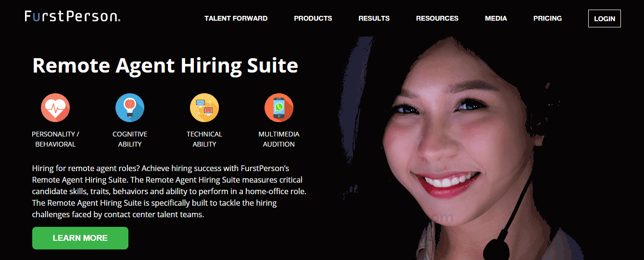Screen dimensions: 644x260
Task: Click the hiring suite description paragraph
Action: 169,191
